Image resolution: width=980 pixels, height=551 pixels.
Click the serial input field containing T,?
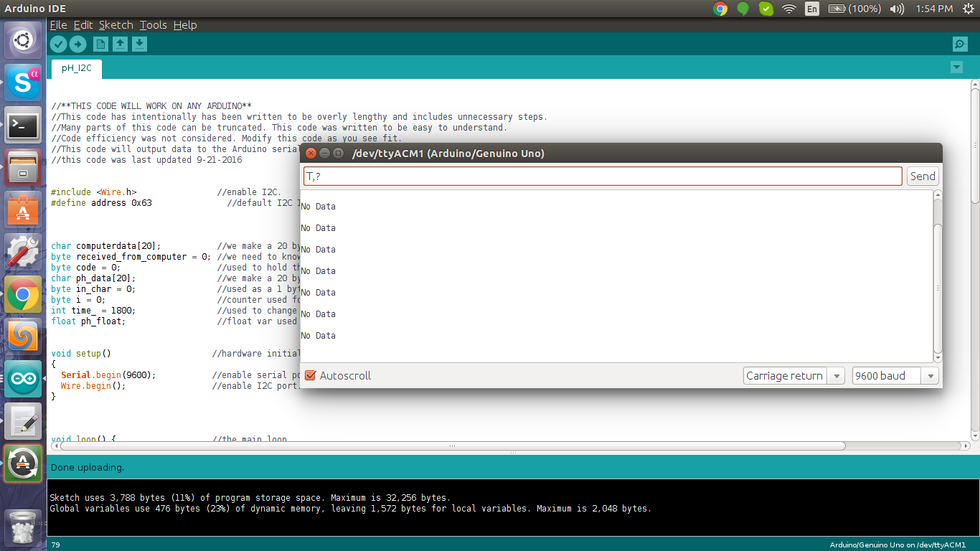tap(603, 176)
